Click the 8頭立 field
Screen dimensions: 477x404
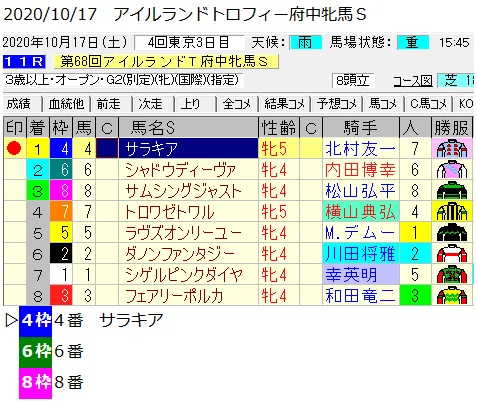(x=353, y=81)
